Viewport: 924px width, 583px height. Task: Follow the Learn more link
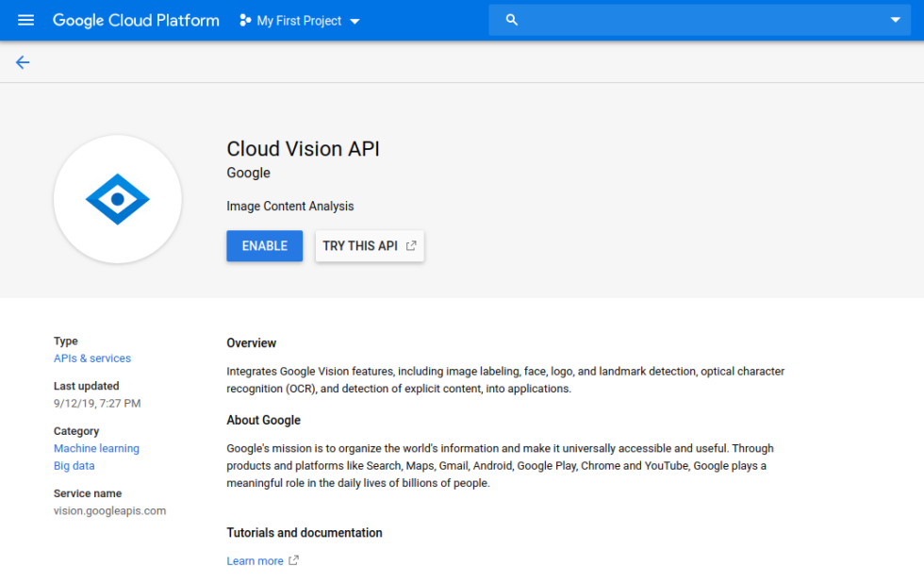[x=255, y=561]
